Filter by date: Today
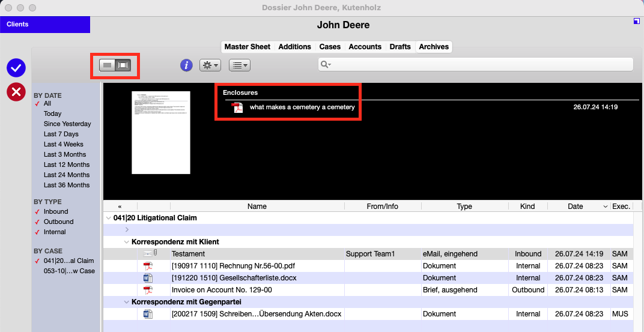This screenshot has height=332, width=644. pyautogui.click(x=53, y=113)
